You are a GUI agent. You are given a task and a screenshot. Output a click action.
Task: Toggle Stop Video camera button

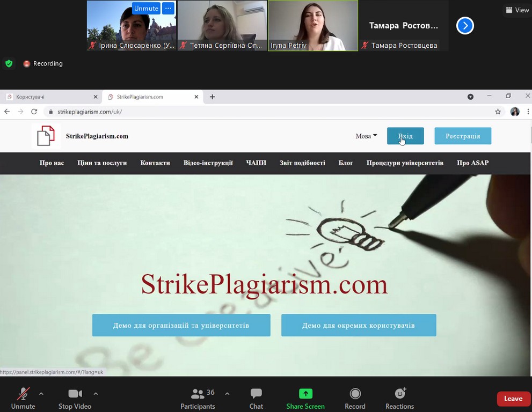[x=75, y=394]
